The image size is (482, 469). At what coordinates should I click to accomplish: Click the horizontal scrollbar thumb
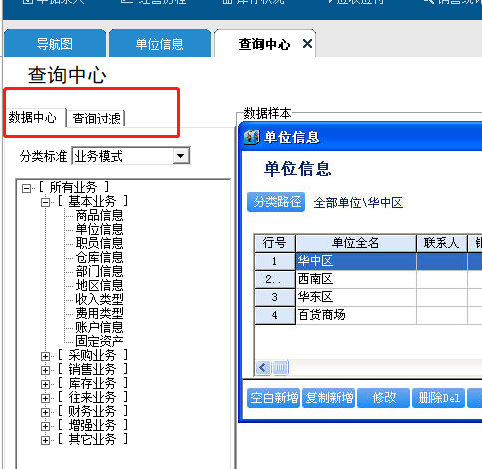click(280, 368)
